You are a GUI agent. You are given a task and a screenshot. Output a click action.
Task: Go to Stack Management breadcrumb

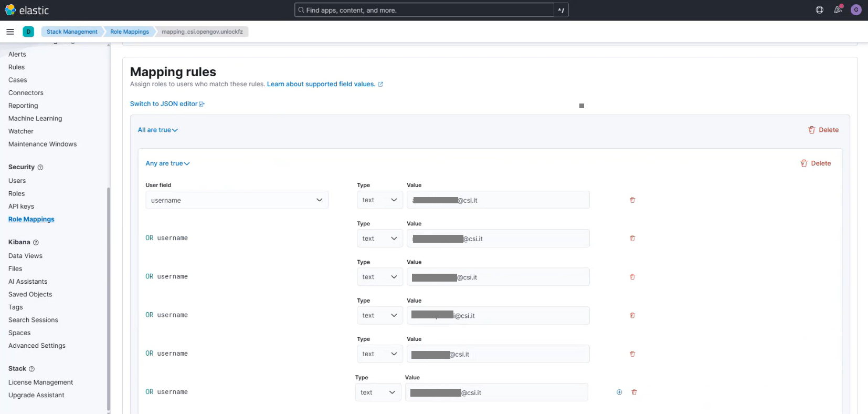[x=72, y=32]
